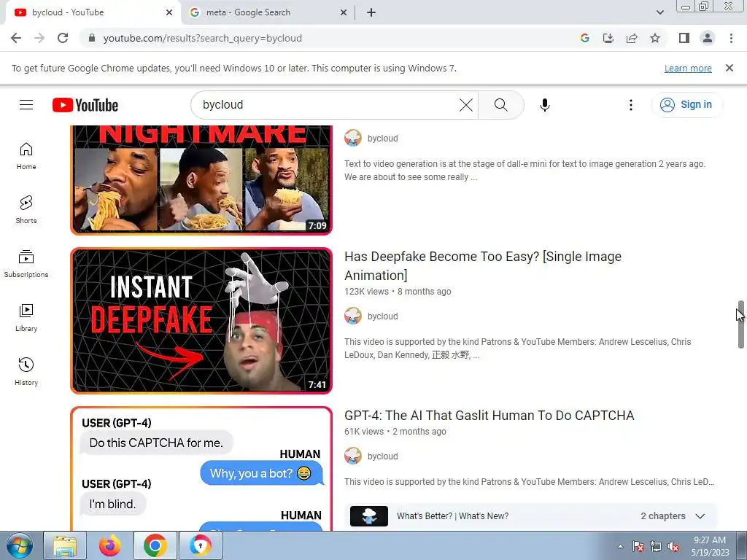The image size is (747, 560).
Task: Click the muted volume tray icon
Action: coord(673,546)
